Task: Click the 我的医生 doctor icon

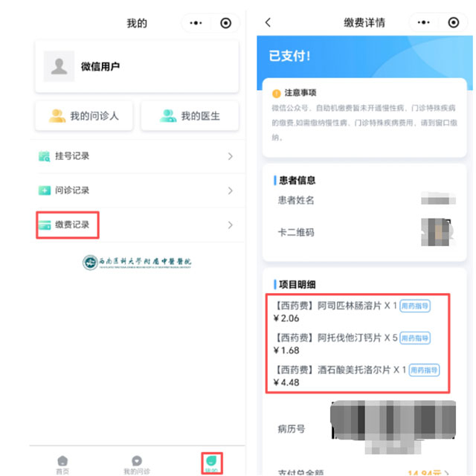Action: click(x=168, y=116)
